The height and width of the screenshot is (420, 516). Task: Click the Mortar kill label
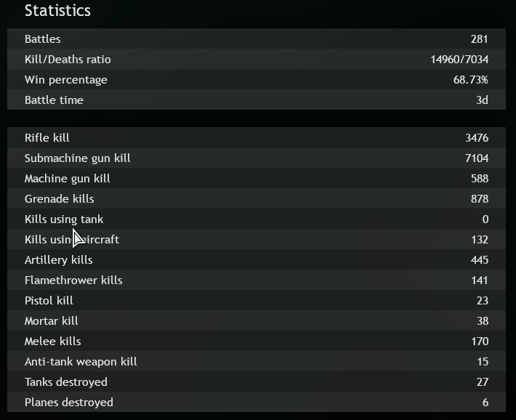[51, 321]
